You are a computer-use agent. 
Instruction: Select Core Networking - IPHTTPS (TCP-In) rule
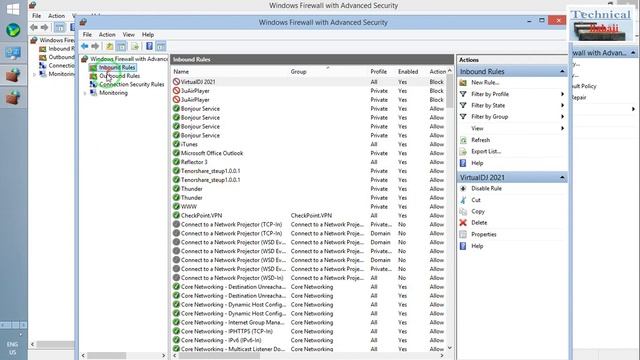[x=309, y=331]
